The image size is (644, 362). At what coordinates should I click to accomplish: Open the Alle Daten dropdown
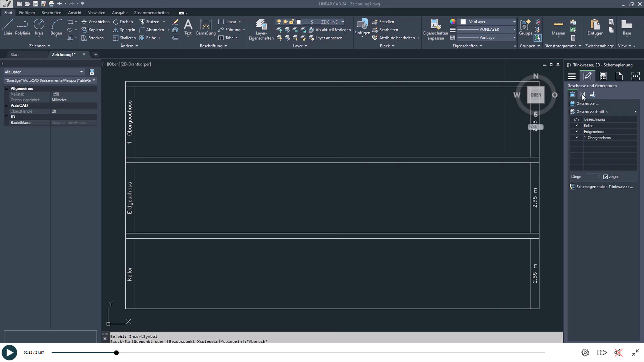(x=43, y=72)
